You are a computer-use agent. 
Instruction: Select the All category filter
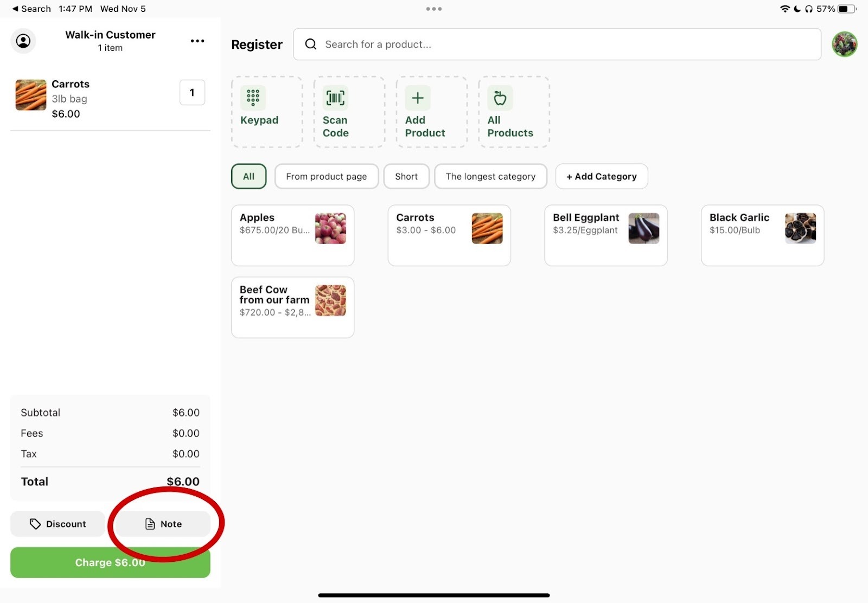coord(248,176)
